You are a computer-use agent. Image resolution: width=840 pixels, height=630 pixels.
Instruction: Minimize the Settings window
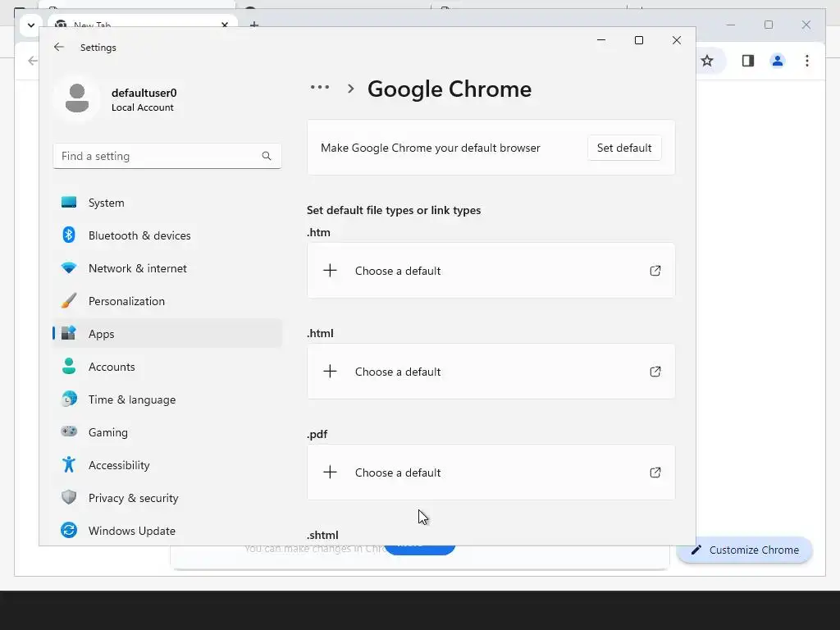tap(601, 40)
